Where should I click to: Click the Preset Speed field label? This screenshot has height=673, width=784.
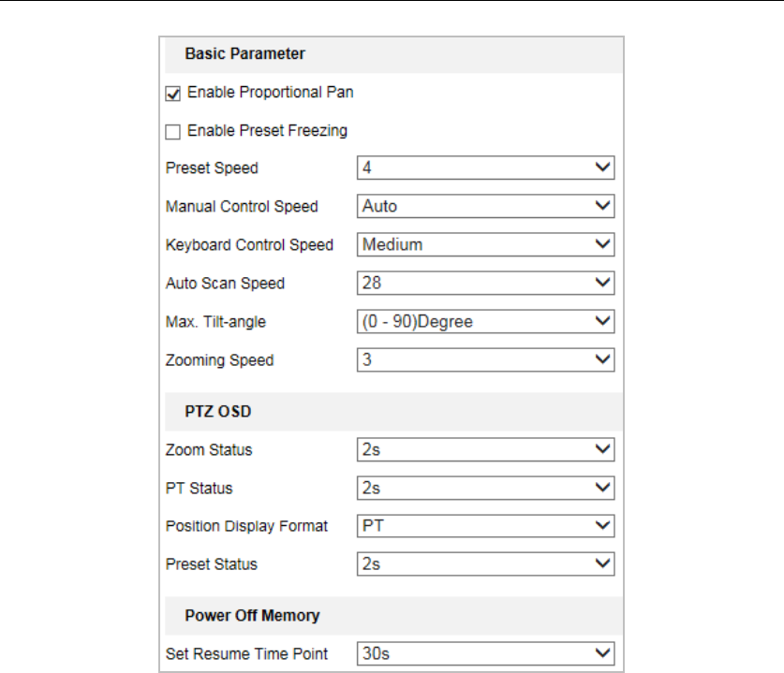tap(212, 168)
